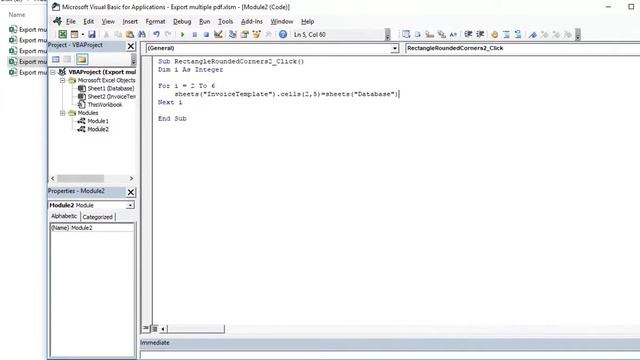Viewport: 640px width, 360px height.
Task: Click Quick Info on the Edit toolbar
Action: [x=429, y=35]
